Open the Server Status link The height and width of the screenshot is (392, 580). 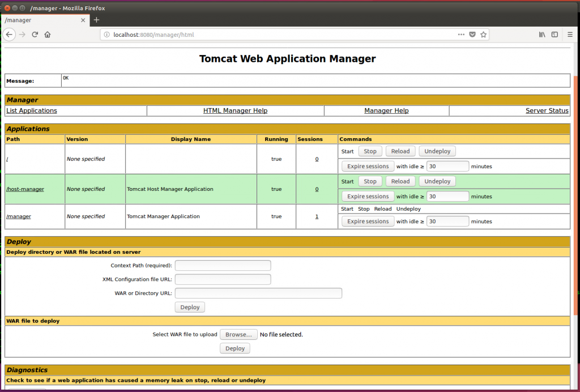[x=547, y=111]
